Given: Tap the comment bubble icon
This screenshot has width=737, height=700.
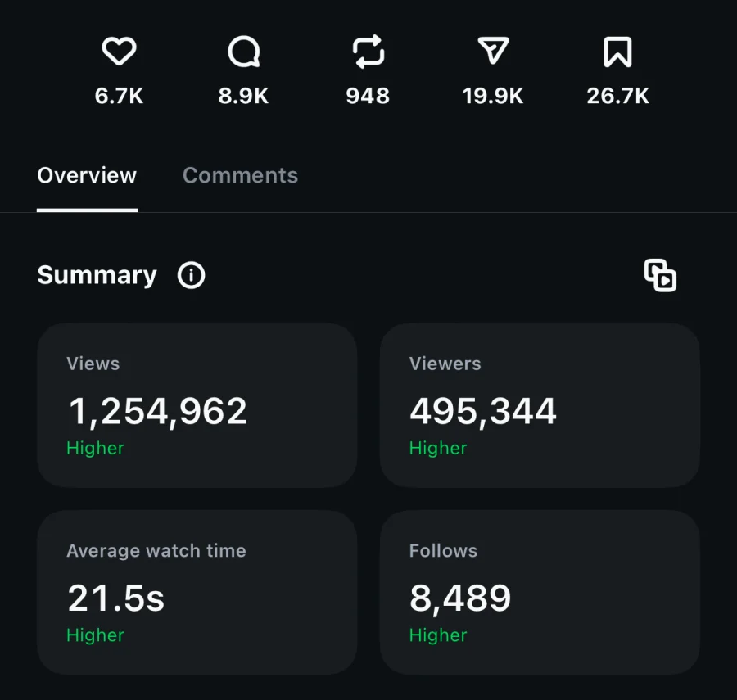Looking at the screenshot, I should coord(243,52).
